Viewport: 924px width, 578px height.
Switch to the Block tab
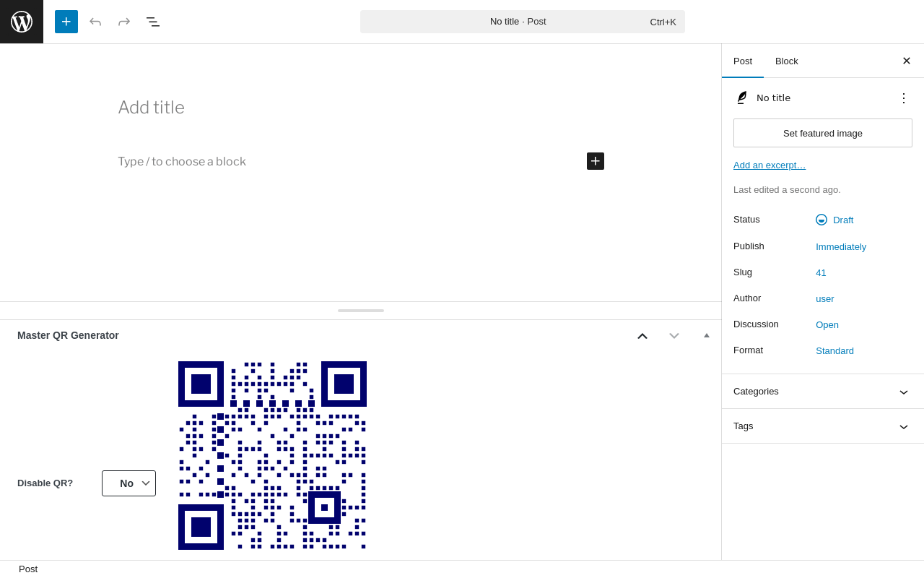click(787, 61)
